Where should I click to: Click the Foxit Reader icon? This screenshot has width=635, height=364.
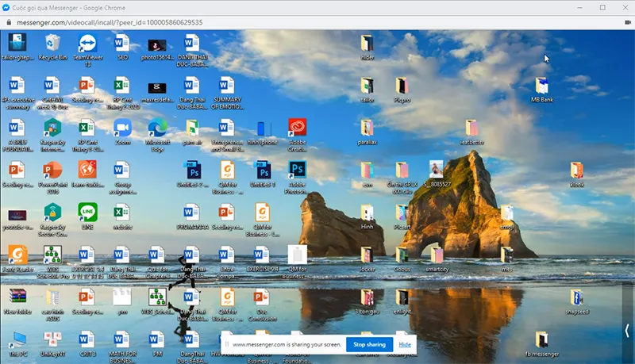[17, 255]
